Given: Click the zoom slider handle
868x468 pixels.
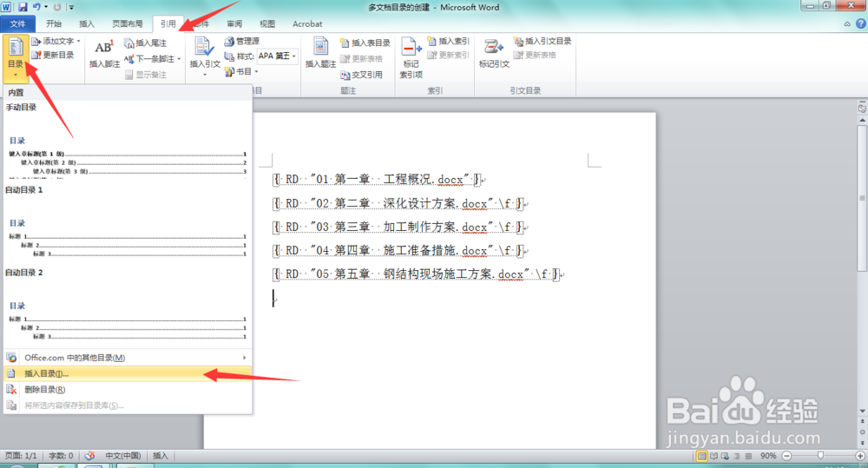Looking at the screenshot, I should (820, 456).
